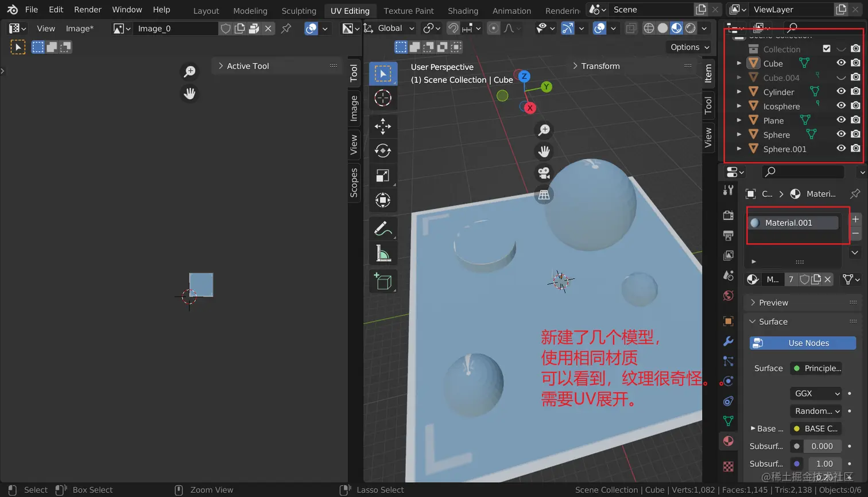
Task: Hide the Plane object in viewport
Action: (x=841, y=120)
